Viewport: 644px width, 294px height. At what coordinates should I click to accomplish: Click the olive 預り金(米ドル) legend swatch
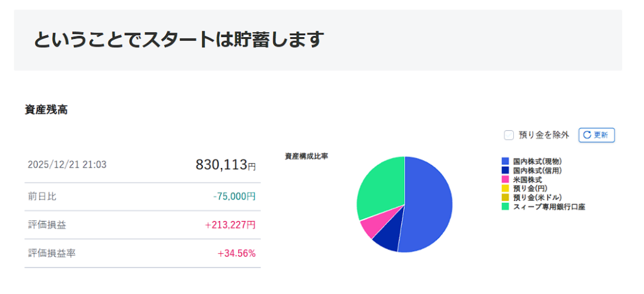pos(505,197)
